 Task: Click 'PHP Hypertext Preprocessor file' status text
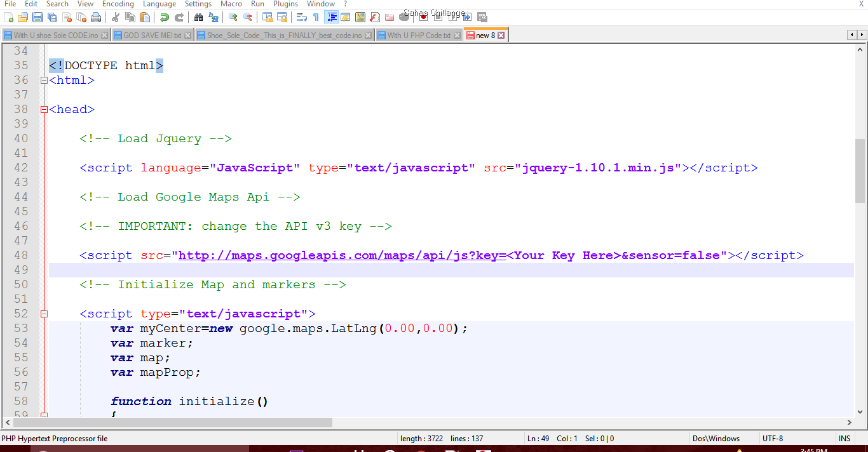pyautogui.click(x=55, y=439)
